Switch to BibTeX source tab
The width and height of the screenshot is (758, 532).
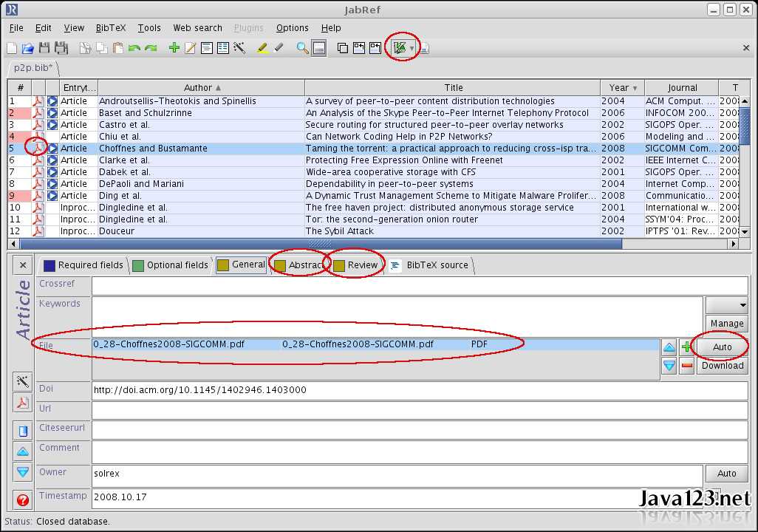click(x=430, y=265)
